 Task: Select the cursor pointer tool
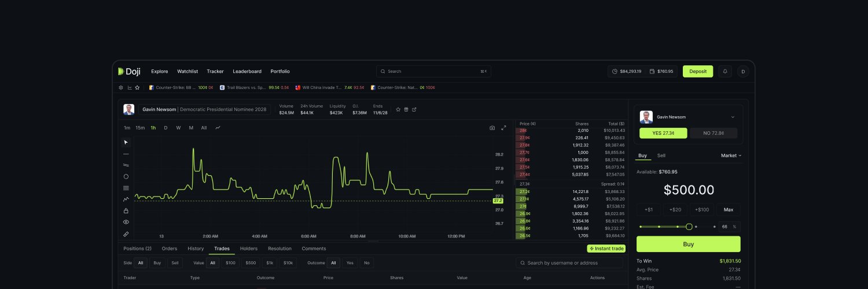click(126, 142)
